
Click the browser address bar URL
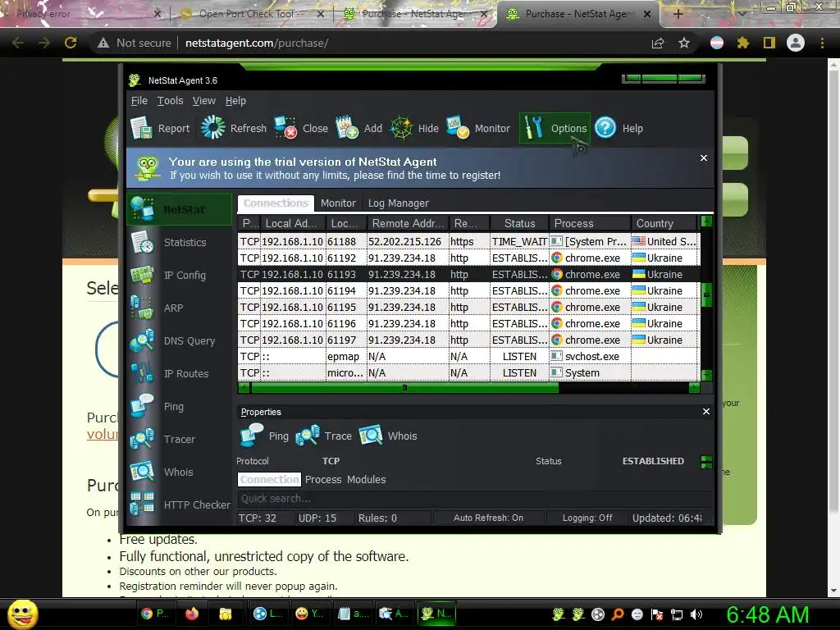[x=257, y=43]
